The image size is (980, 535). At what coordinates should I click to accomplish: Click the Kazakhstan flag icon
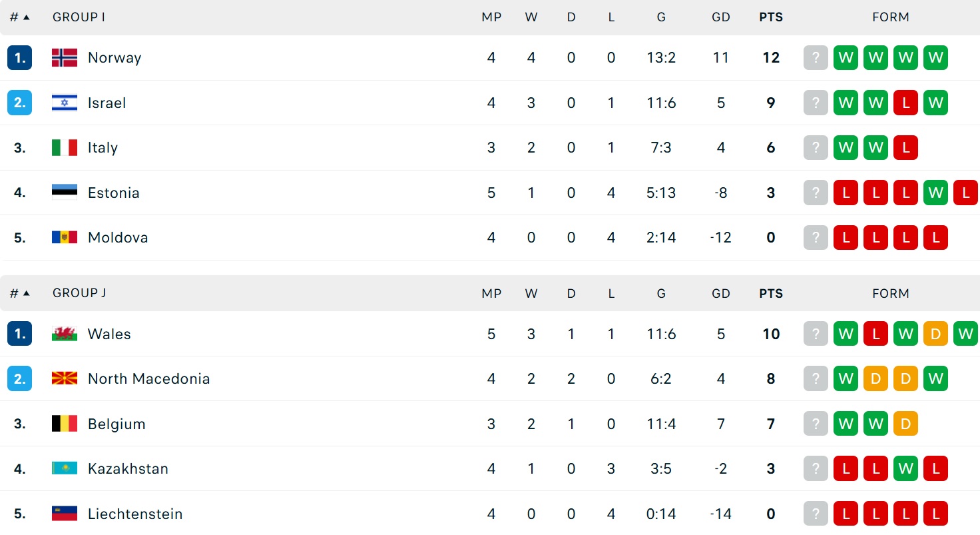[65, 468]
